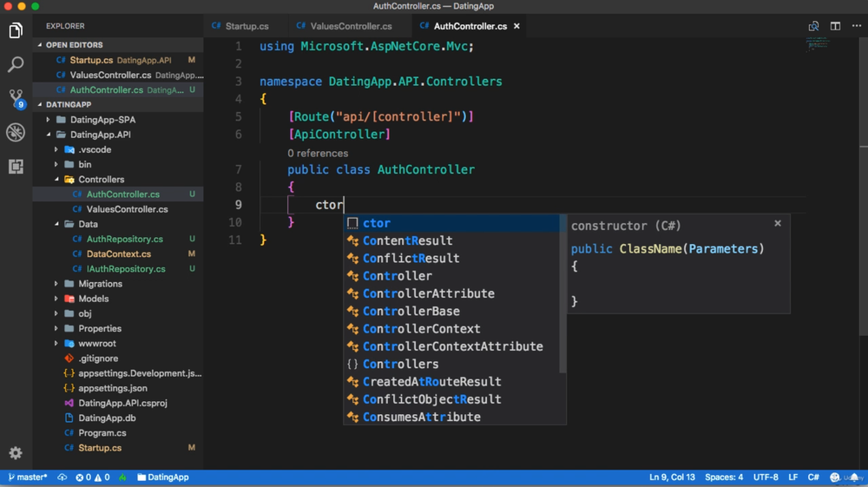868x487 pixels.
Task: Expand the Migrations folder
Action: click(x=118, y=283)
